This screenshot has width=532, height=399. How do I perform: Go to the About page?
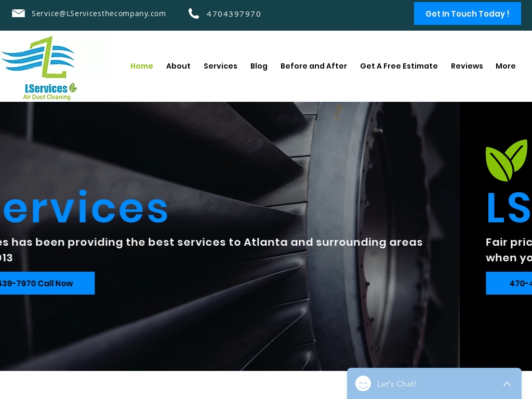point(178,66)
